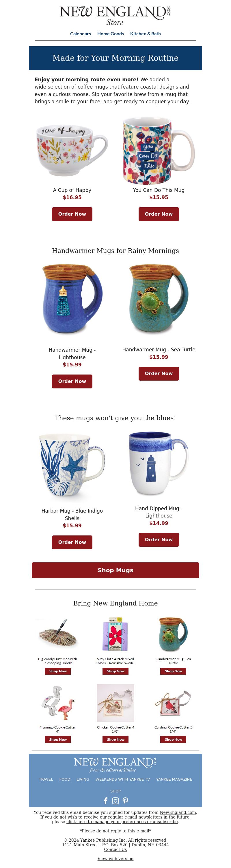231x868 pixels.
Task: Open the Calendars menu link
Action: (x=80, y=34)
